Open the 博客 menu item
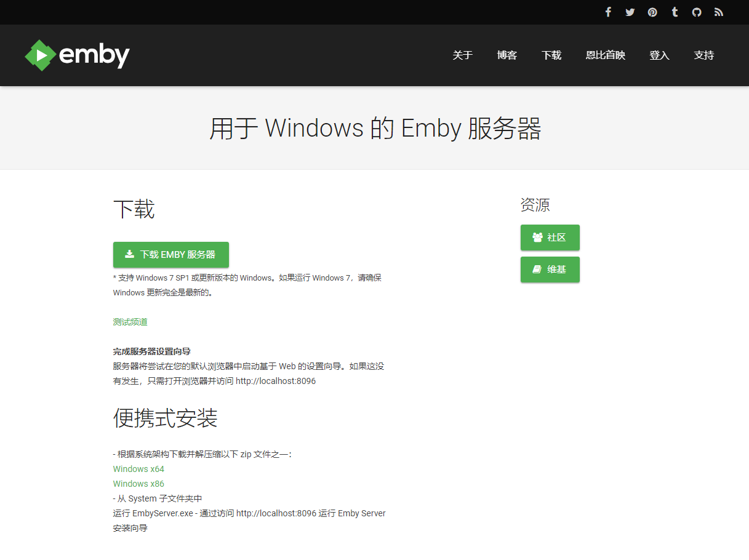This screenshot has width=749, height=560. tap(507, 55)
